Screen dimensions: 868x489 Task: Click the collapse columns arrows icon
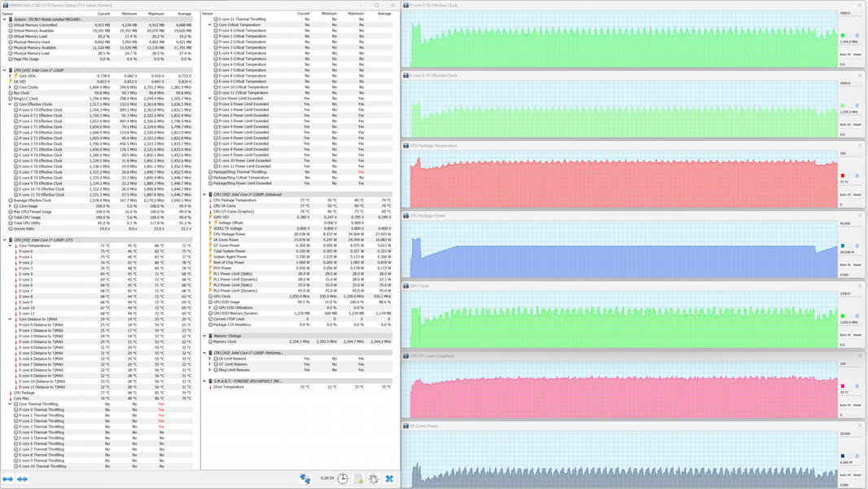tap(23, 479)
